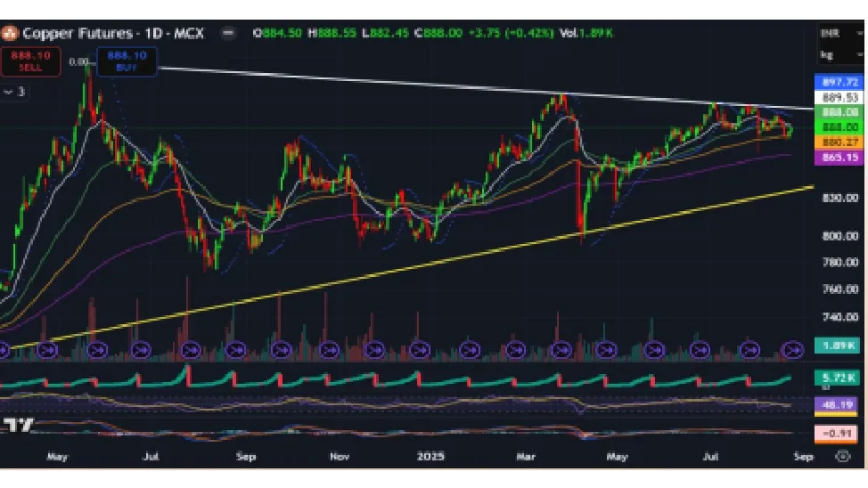This screenshot has width=868, height=488.
Task: Open the kg unit dropdown
Action: 841,55
